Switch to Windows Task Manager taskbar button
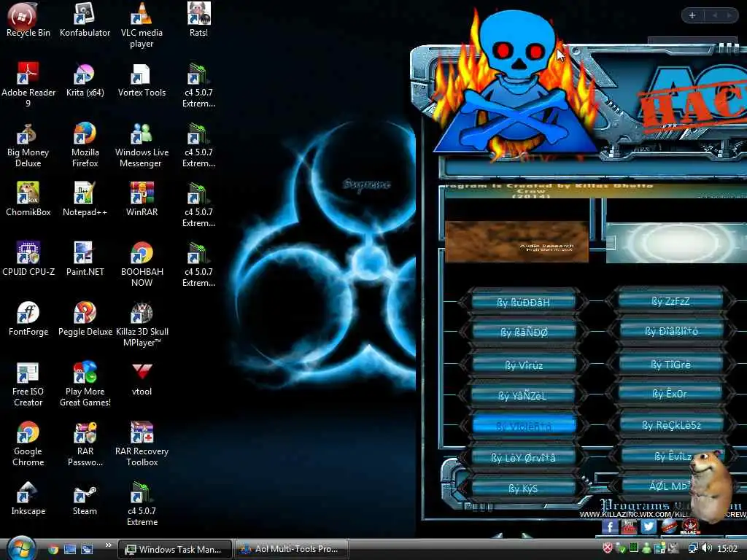747x560 pixels. pyautogui.click(x=175, y=549)
